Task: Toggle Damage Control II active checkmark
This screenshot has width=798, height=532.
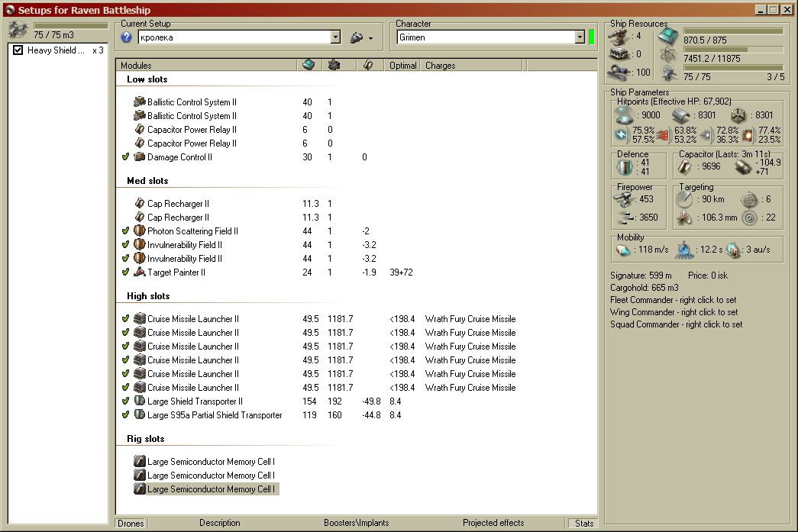Action: [126, 156]
